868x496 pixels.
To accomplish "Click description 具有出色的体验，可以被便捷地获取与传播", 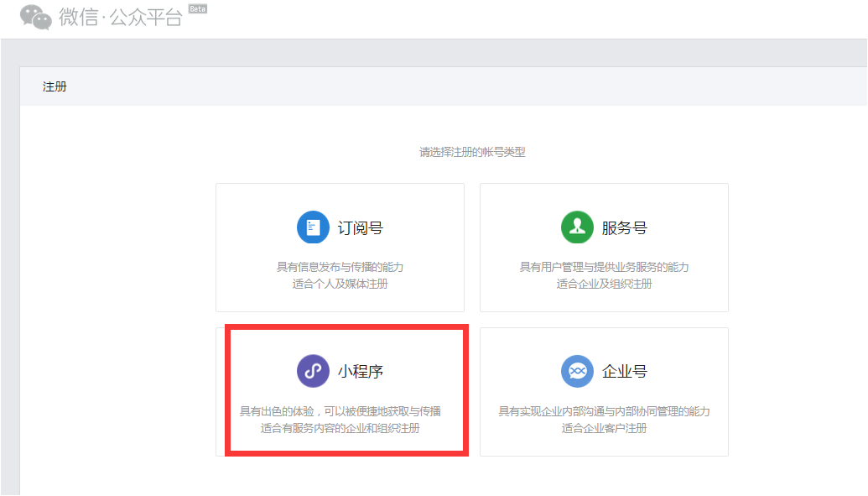I will click(340, 411).
